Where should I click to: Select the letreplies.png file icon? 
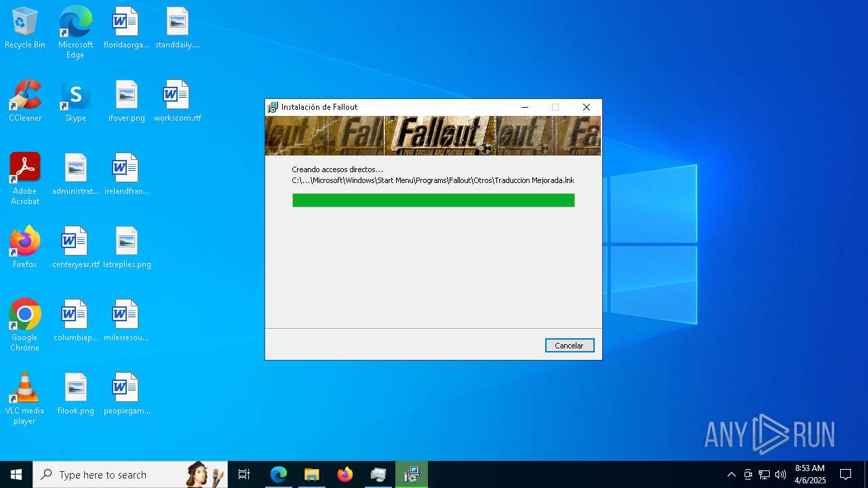point(127,248)
